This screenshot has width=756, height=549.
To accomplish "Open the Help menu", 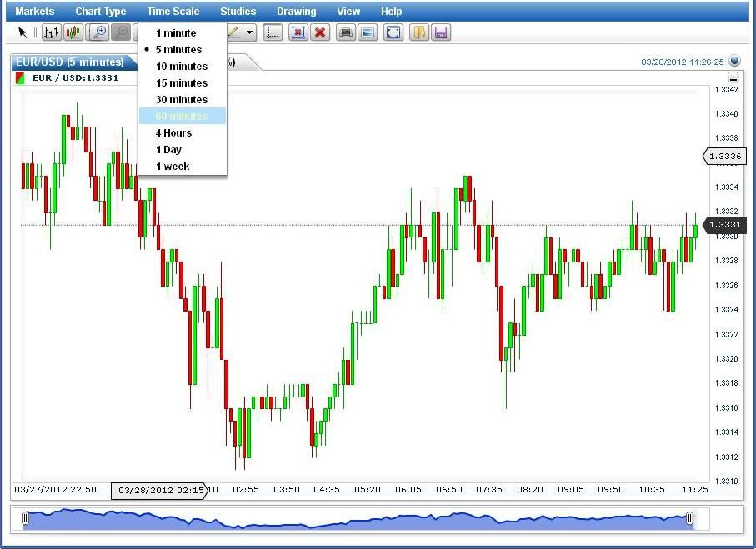I will (x=391, y=12).
